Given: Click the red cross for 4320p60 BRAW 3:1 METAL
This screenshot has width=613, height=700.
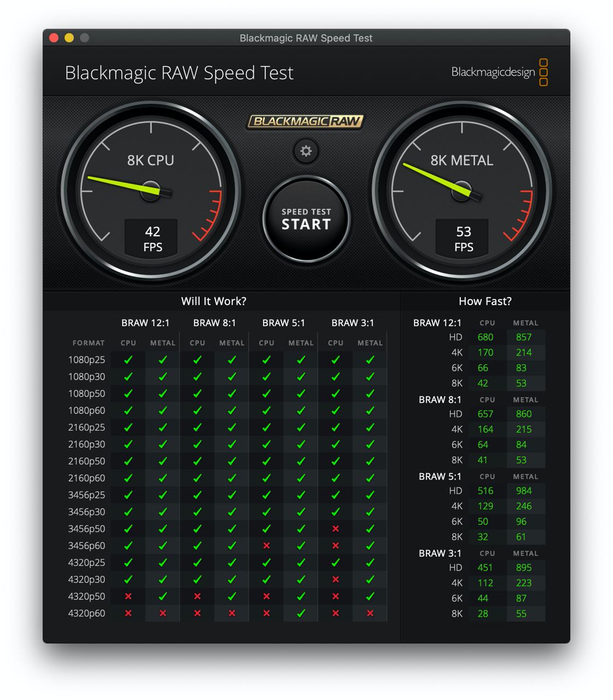Looking at the screenshot, I should [x=370, y=614].
